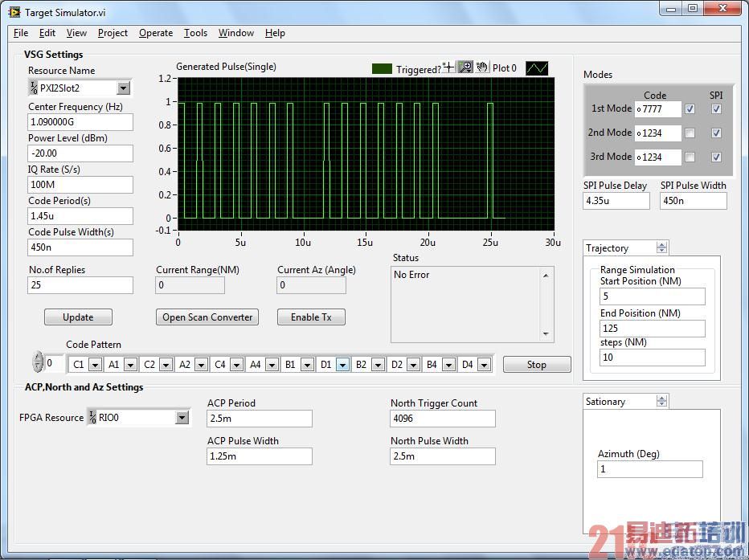
Task: Click the Open Scan Converter button
Action: 207,317
